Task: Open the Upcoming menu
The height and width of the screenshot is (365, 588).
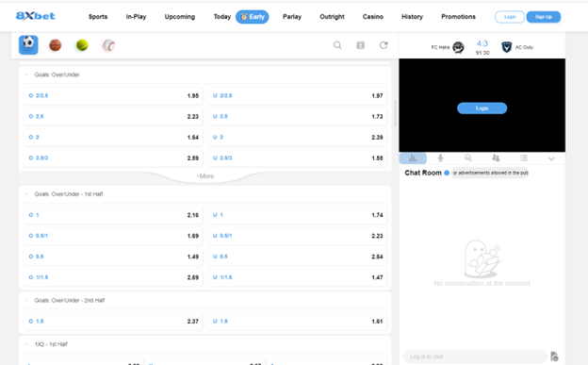Action: [180, 17]
